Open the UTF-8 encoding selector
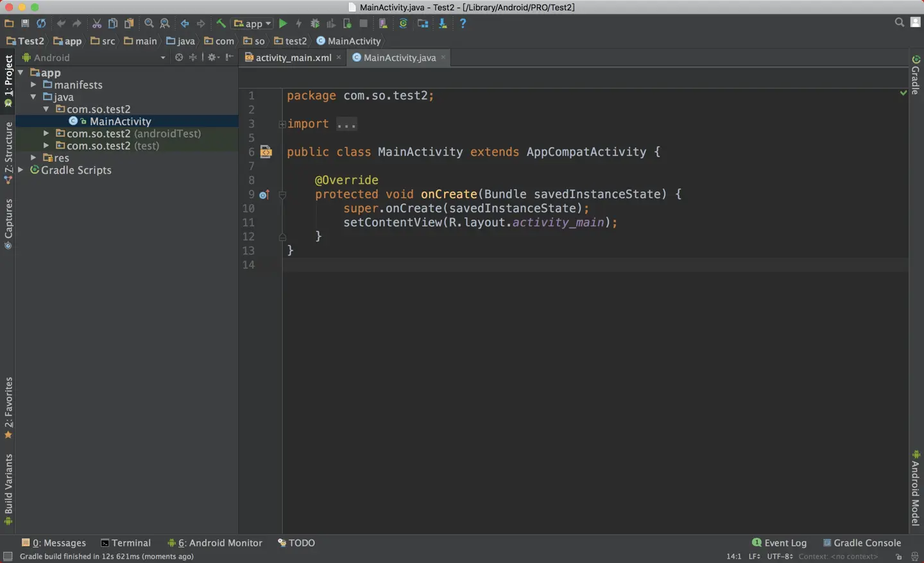The width and height of the screenshot is (924, 563). tap(780, 557)
